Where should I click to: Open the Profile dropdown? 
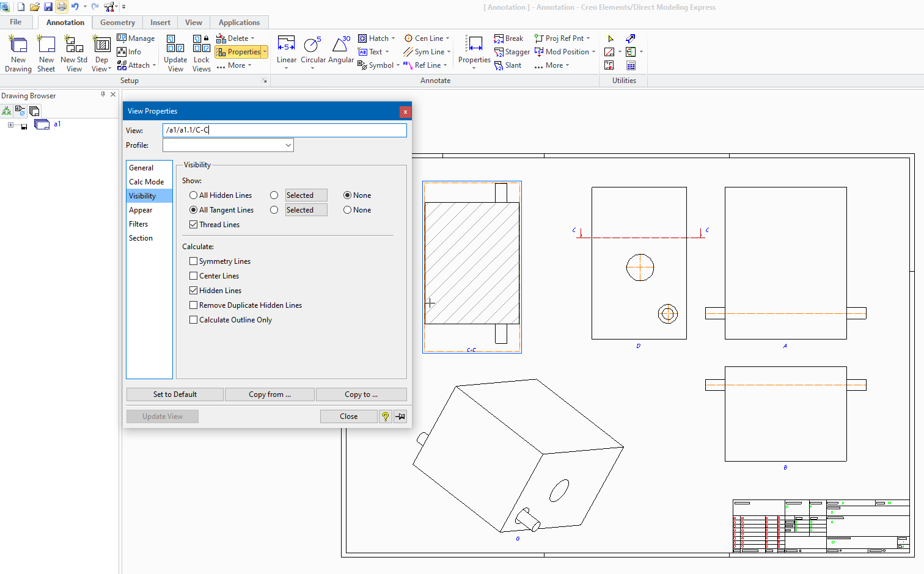click(287, 145)
